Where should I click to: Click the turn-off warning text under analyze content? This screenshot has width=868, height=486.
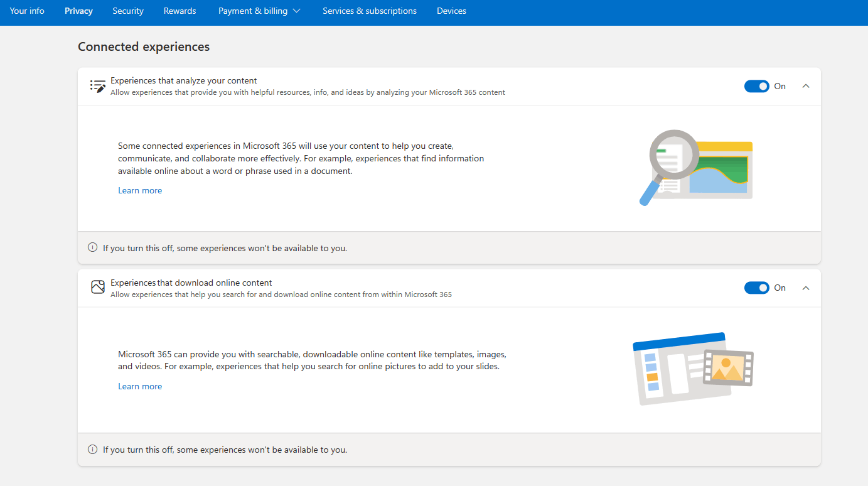[225, 248]
